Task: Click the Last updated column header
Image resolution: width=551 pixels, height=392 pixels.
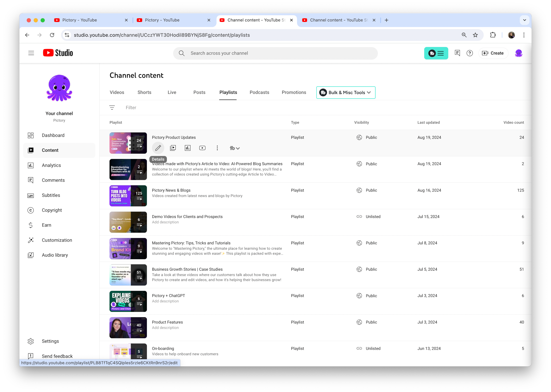Action: [429, 122]
